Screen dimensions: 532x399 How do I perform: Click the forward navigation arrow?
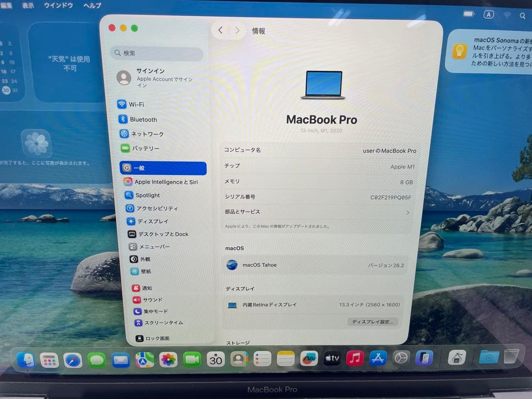237,30
